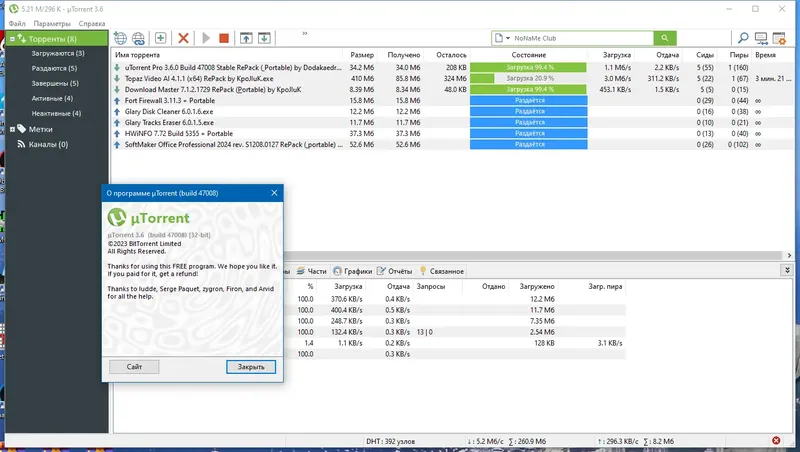Click the Каналы RSS feed icon
Image resolution: width=800 pixels, height=452 pixels.
click(x=21, y=144)
